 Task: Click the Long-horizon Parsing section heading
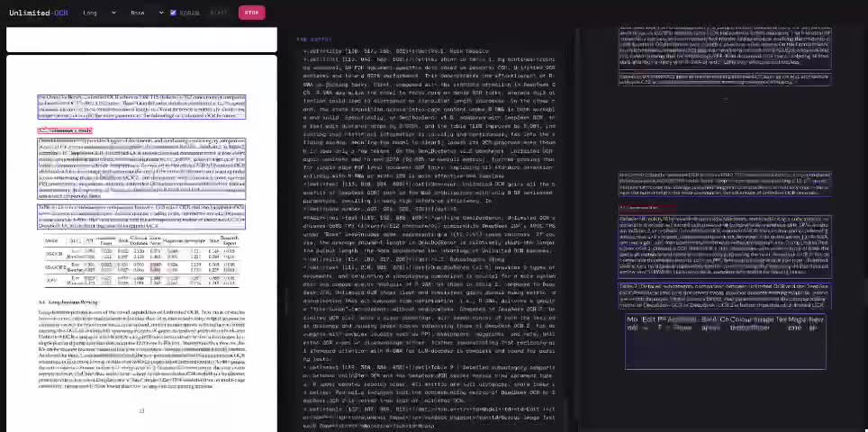pyautogui.click(x=68, y=302)
